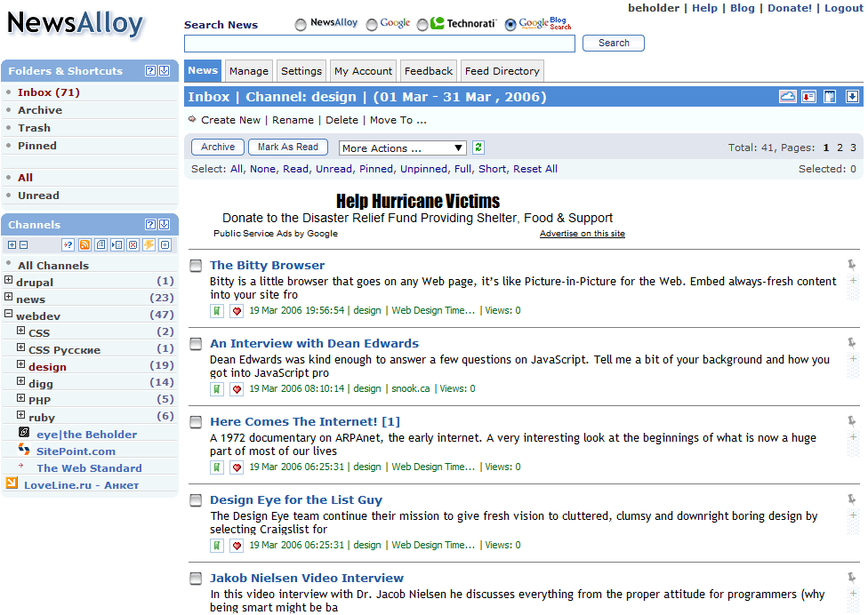Open the Help Hurricane Victims ad
Screen dimensions: 868x615
(417, 202)
